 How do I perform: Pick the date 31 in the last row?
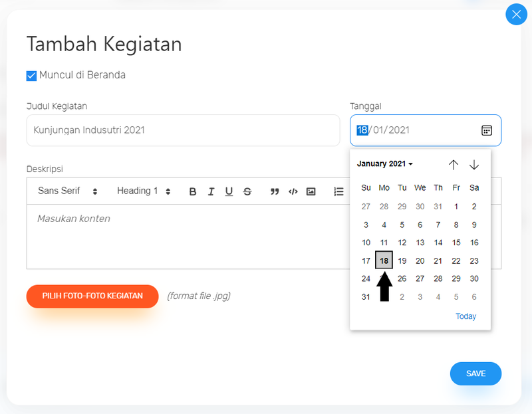[x=366, y=297]
